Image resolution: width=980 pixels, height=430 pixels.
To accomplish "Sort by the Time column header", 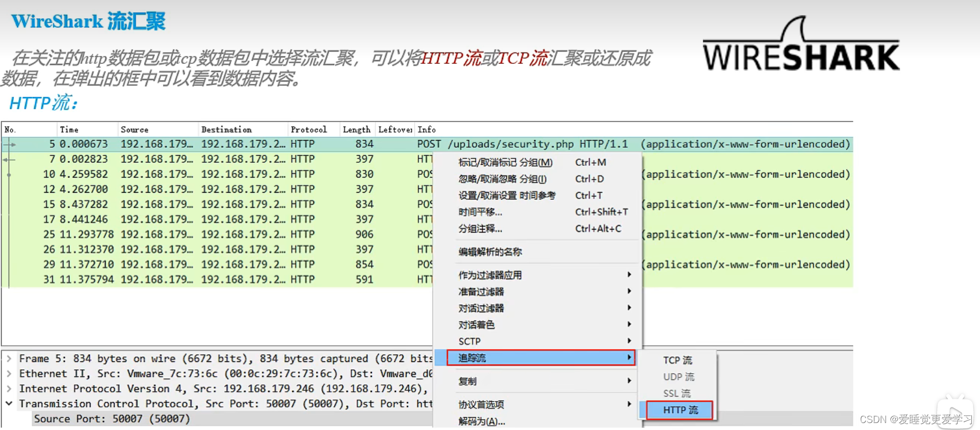I will click(87, 129).
